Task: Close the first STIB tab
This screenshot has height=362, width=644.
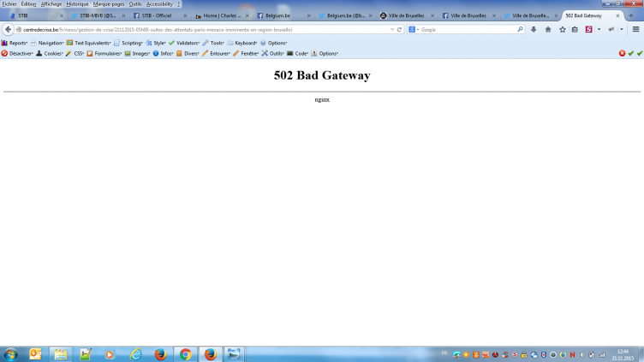Action: tap(61, 15)
